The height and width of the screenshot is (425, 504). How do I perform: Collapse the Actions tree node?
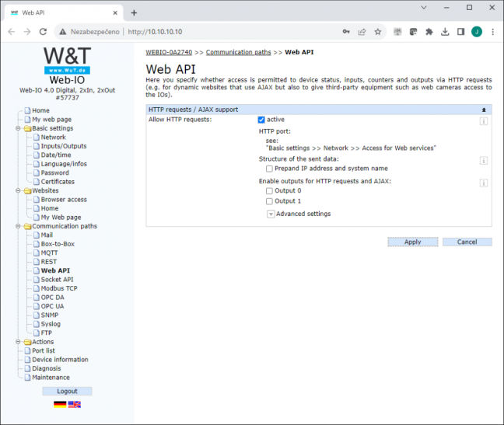(18, 342)
